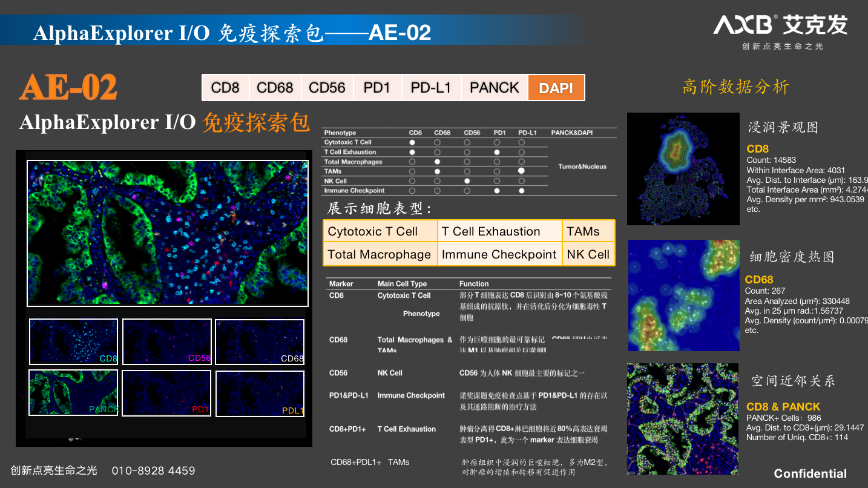Click the 高阶数据分析 section heading
868x488 pixels.
coord(735,87)
